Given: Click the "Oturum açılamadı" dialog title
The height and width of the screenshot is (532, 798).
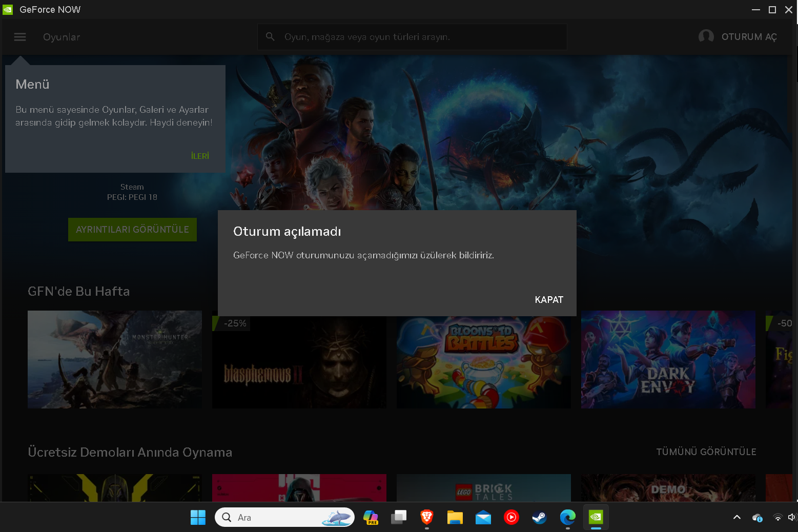Looking at the screenshot, I should pos(287,232).
